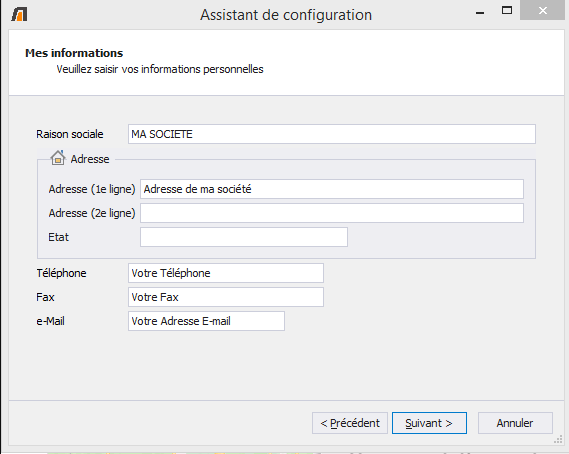Minimize the Assistant de configuration window

480,13
